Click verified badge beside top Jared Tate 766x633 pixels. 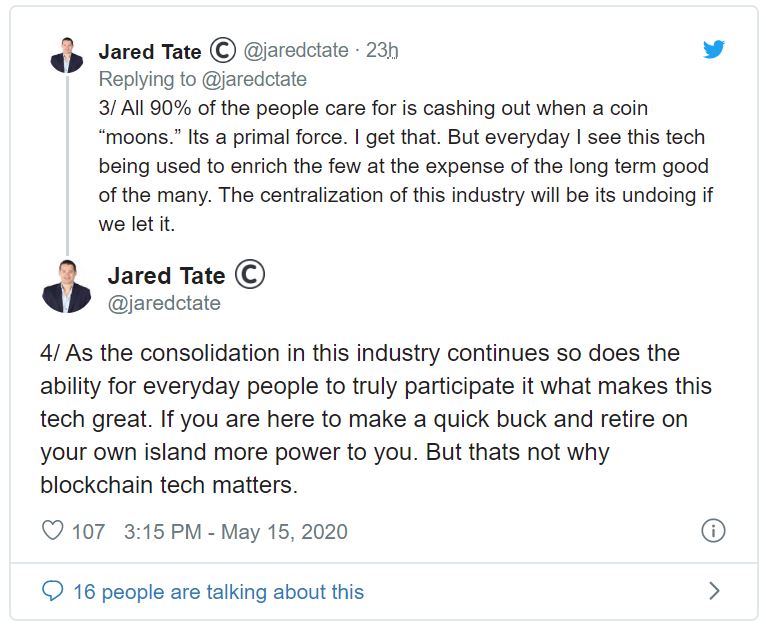point(223,50)
